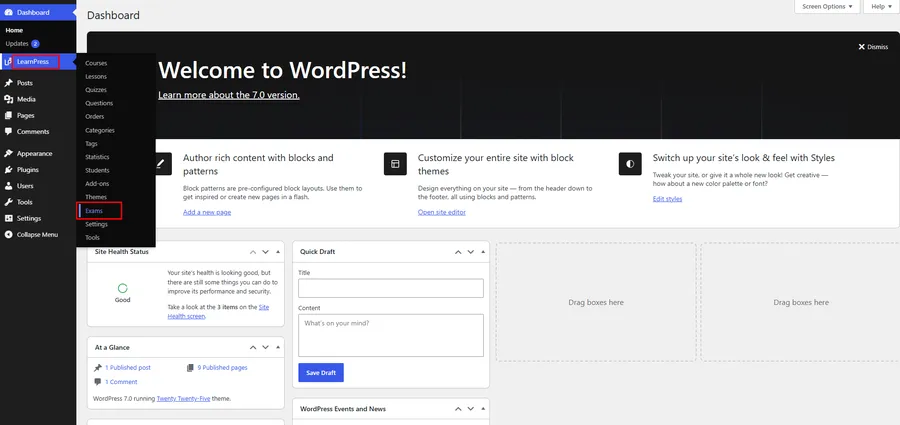The image size is (900, 425).
Task: Click the Collapse Menu arrow icon
Action: coord(9,234)
